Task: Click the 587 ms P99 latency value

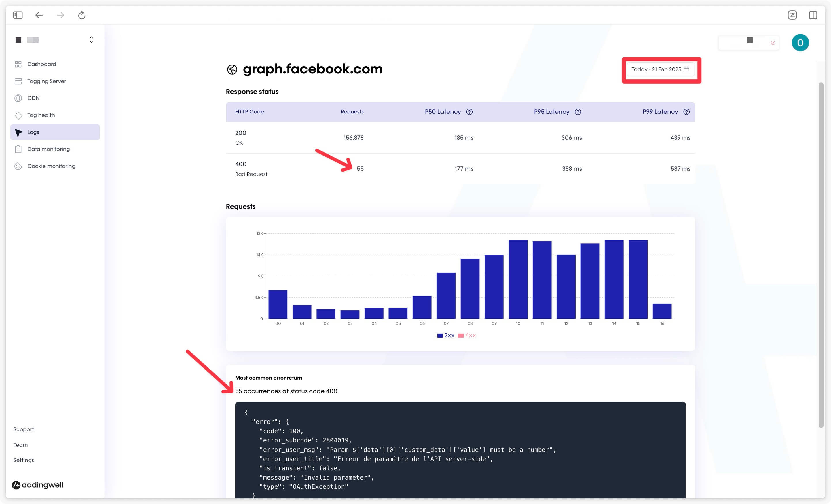Action: pos(680,169)
